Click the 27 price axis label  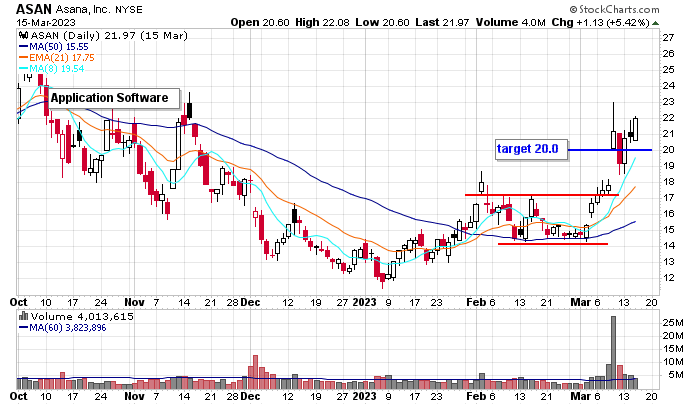[x=668, y=38]
